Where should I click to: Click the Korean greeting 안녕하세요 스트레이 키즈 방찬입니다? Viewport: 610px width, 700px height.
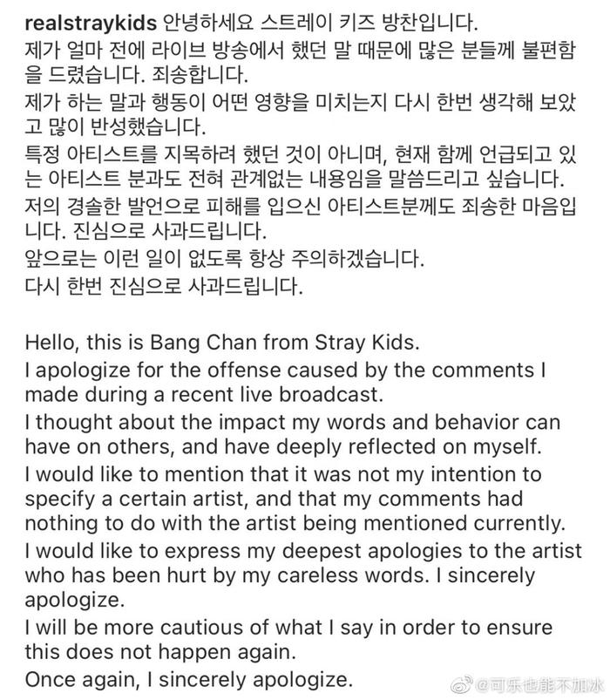pyautogui.click(x=320, y=24)
